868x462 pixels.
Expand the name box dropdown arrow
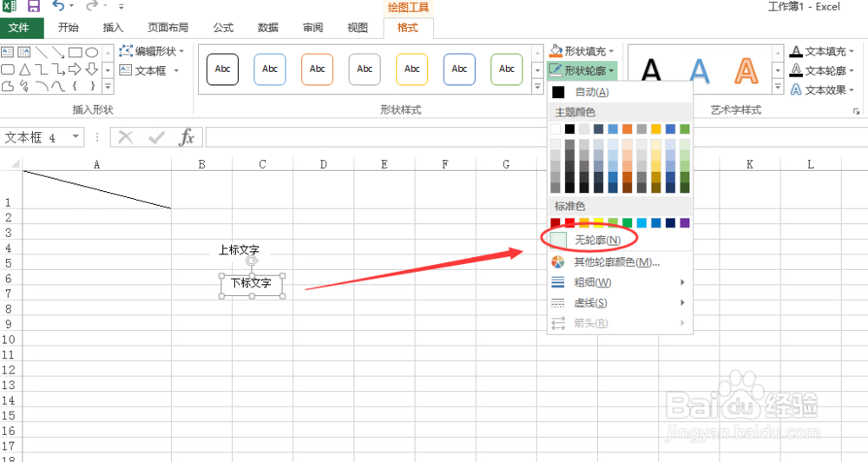[x=76, y=137]
